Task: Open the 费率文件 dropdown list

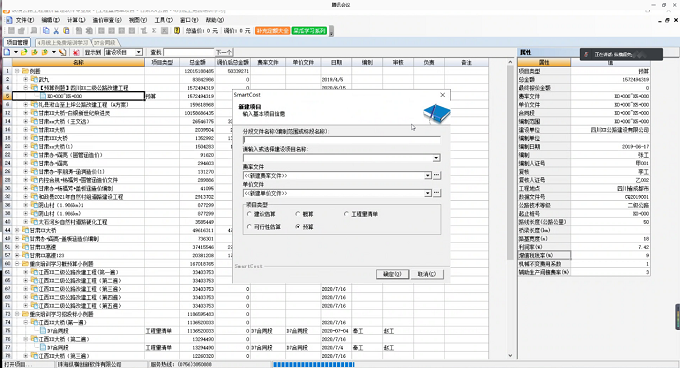Action: [x=428, y=175]
